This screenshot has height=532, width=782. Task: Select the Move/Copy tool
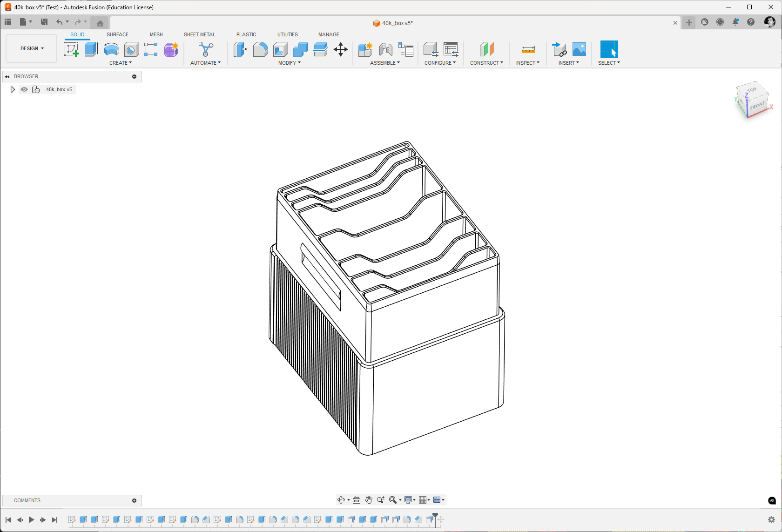(x=341, y=49)
